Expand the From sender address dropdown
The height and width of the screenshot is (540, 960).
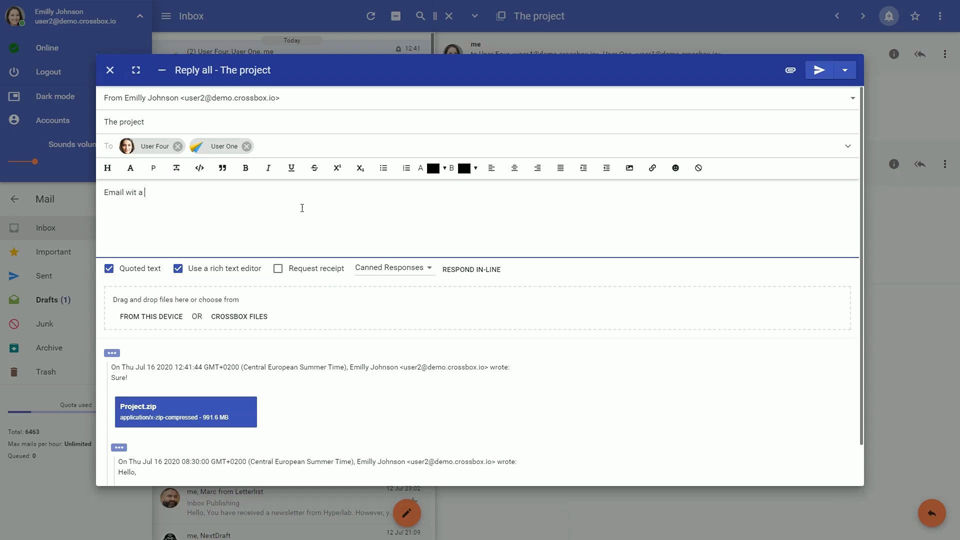point(852,98)
